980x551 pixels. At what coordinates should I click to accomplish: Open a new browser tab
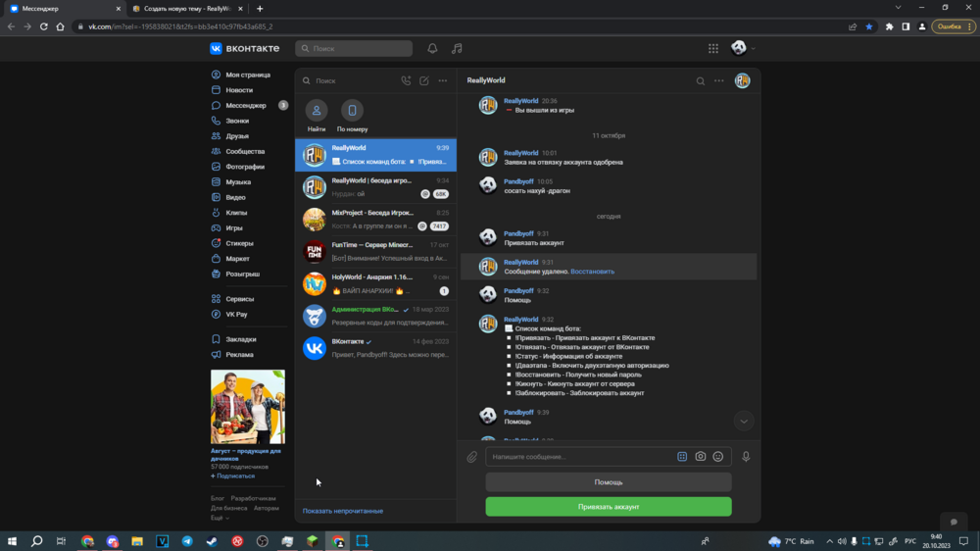pyautogui.click(x=260, y=9)
